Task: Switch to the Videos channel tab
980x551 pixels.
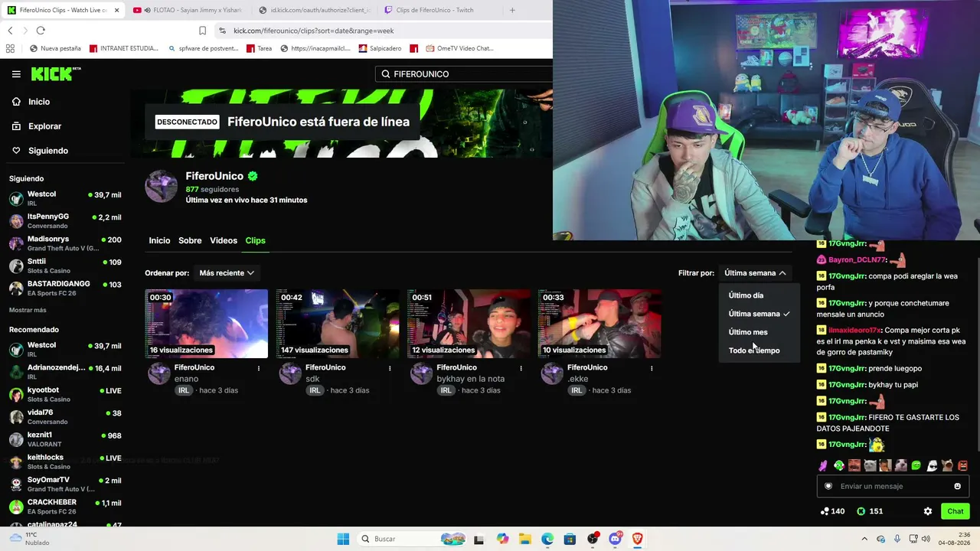Action: pyautogui.click(x=224, y=240)
